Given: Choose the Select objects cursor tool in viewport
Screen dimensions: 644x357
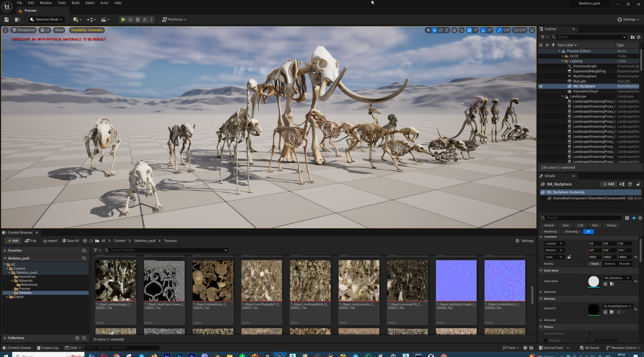Looking at the screenshot, I should click(x=428, y=30).
